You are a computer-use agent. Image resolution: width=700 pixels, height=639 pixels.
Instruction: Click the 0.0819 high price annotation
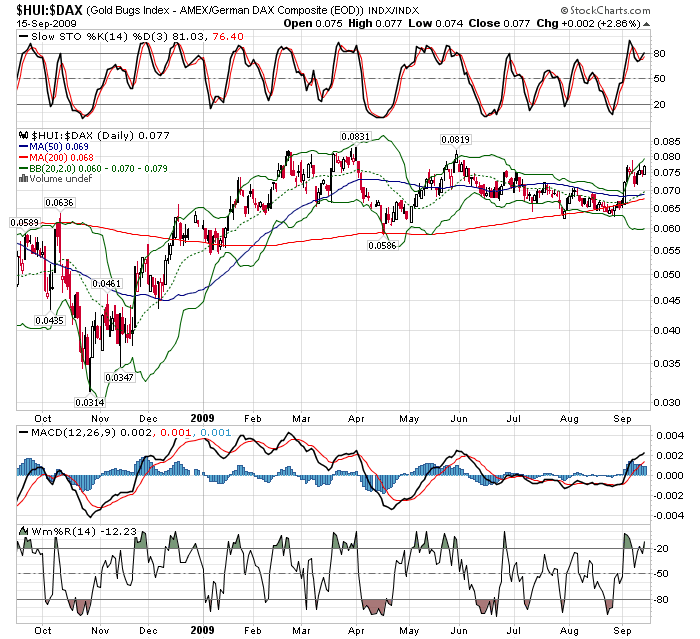point(456,139)
